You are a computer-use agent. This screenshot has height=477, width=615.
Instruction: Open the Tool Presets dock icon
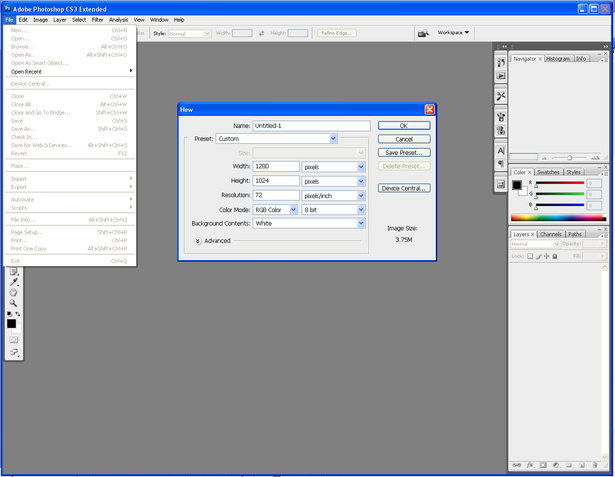tap(501, 96)
